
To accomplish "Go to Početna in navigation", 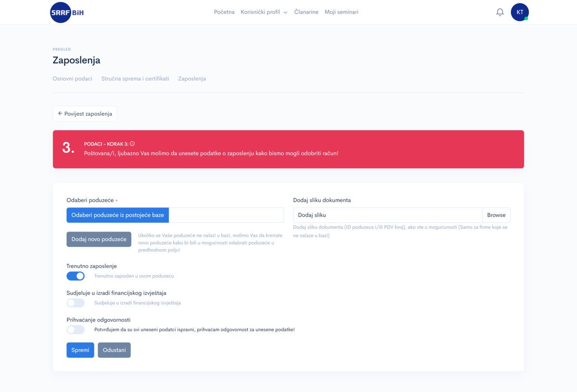I will 224,12.
